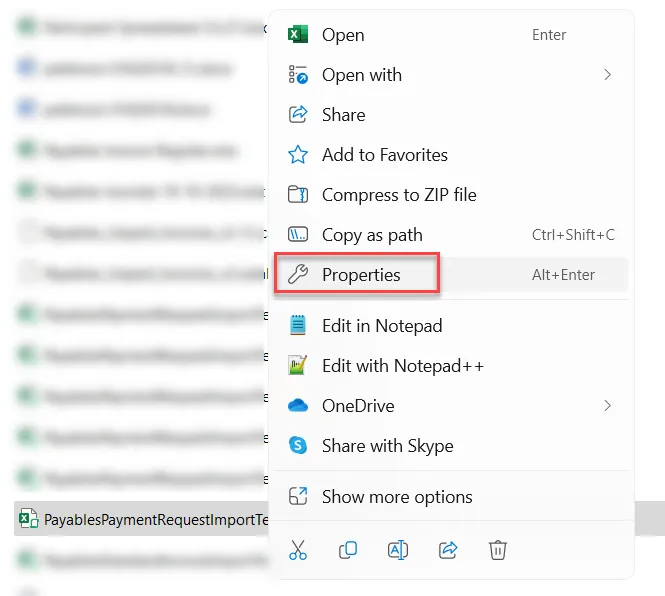The width and height of the screenshot is (665, 596).
Task: Click the Excel icon beside Open
Action: [298, 35]
